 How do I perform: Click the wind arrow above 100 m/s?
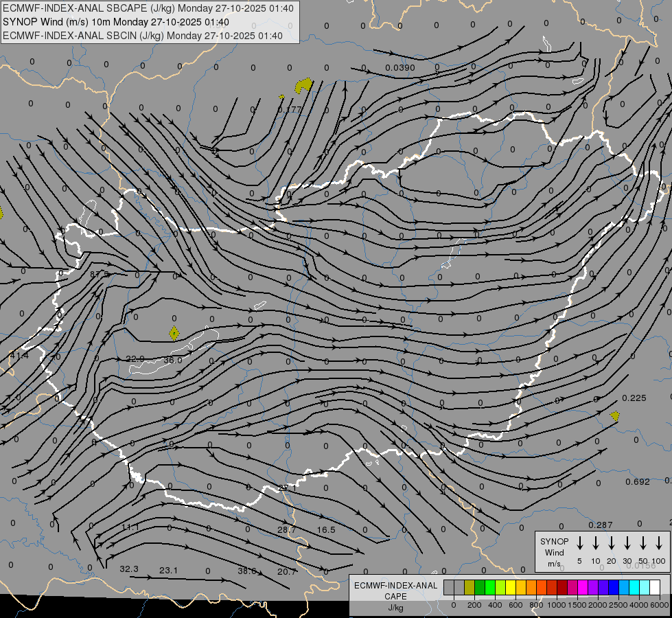659,542
